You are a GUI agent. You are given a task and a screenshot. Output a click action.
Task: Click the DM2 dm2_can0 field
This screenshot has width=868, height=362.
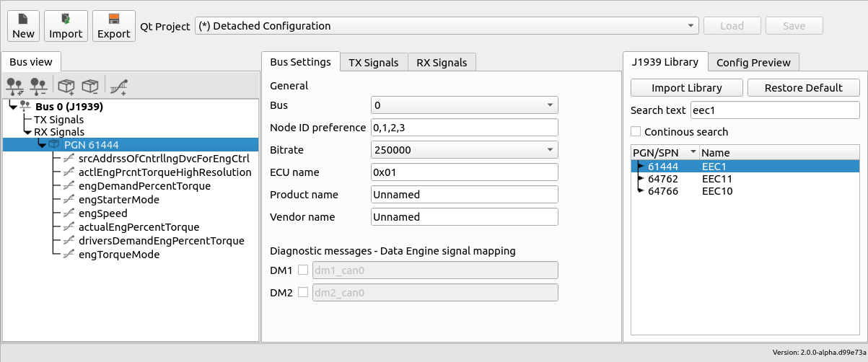[x=435, y=292]
